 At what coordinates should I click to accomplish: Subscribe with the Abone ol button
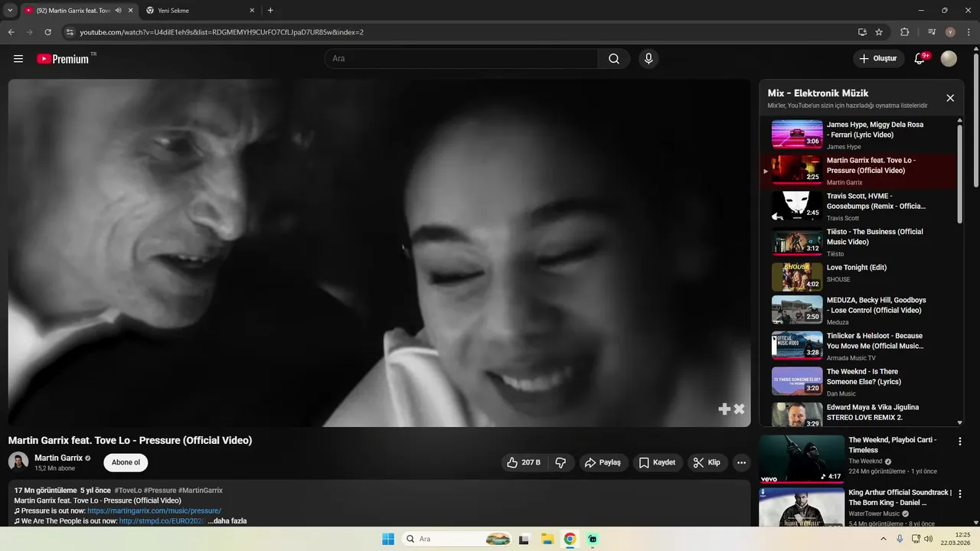126,462
